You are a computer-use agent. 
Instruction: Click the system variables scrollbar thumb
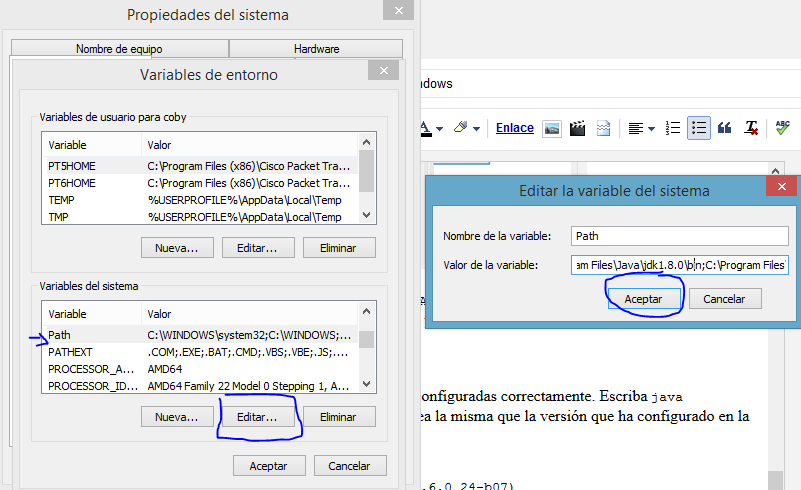(366, 339)
